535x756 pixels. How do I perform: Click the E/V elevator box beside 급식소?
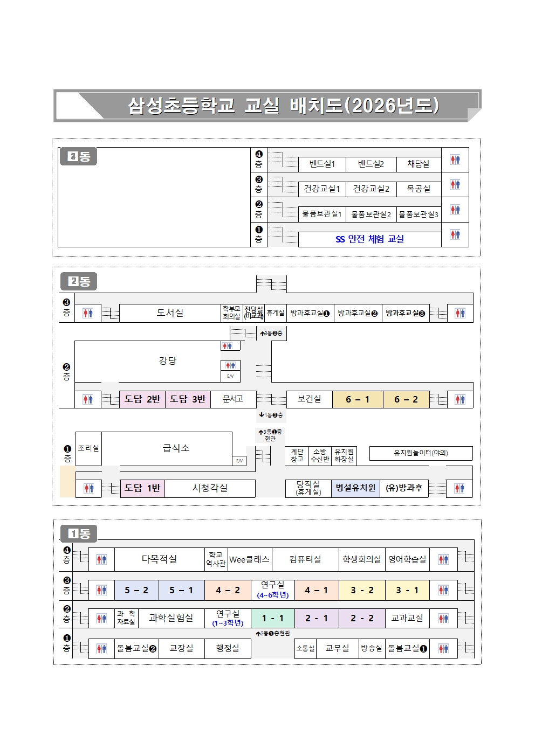(239, 461)
